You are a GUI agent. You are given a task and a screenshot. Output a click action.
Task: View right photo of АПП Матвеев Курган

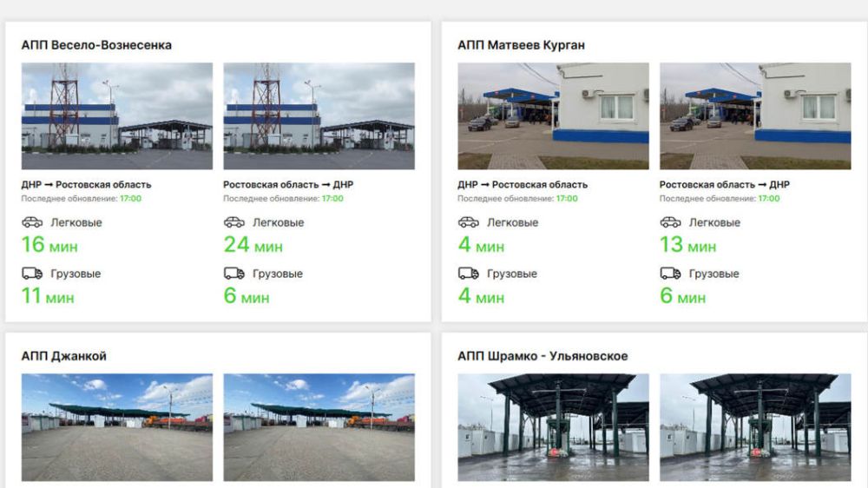click(x=755, y=115)
